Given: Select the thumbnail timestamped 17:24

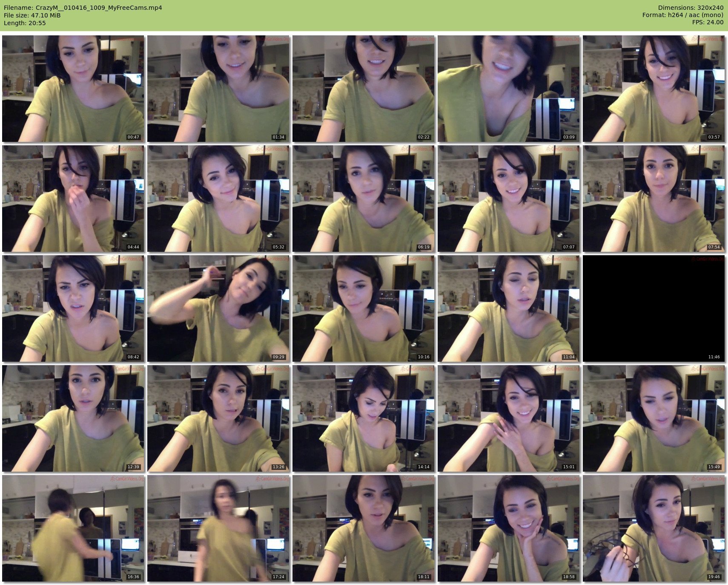Looking at the screenshot, I should click(x=218, y=528).
